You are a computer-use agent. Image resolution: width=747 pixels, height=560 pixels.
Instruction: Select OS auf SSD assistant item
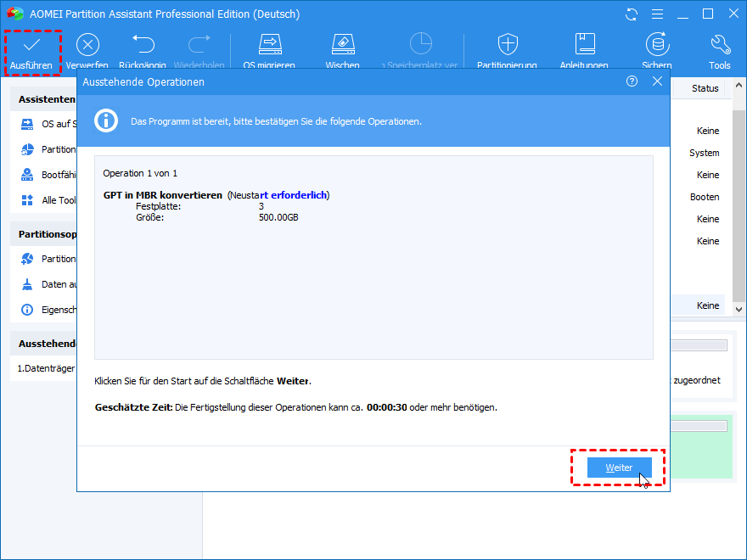click(x=48, y=124)
